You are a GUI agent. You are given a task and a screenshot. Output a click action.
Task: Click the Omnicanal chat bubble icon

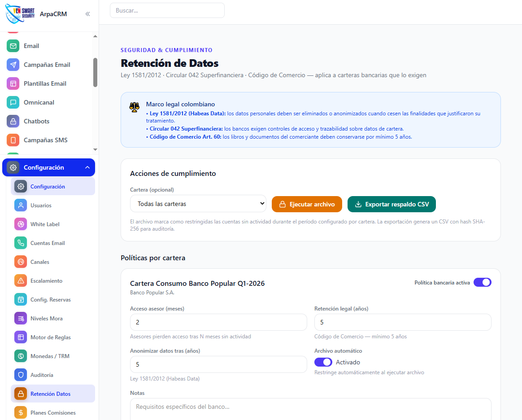(x=13, y=102)
